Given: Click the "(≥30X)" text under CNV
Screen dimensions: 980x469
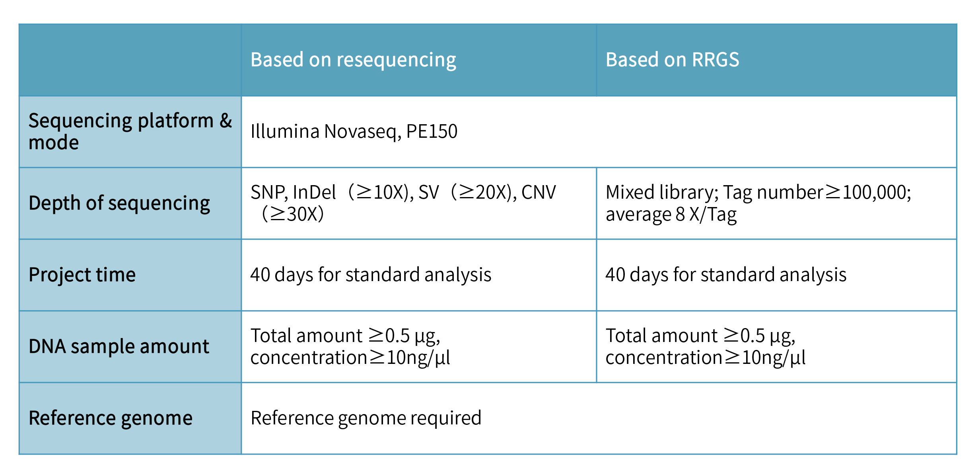Looking at the screenshot, I should [293, 214].
